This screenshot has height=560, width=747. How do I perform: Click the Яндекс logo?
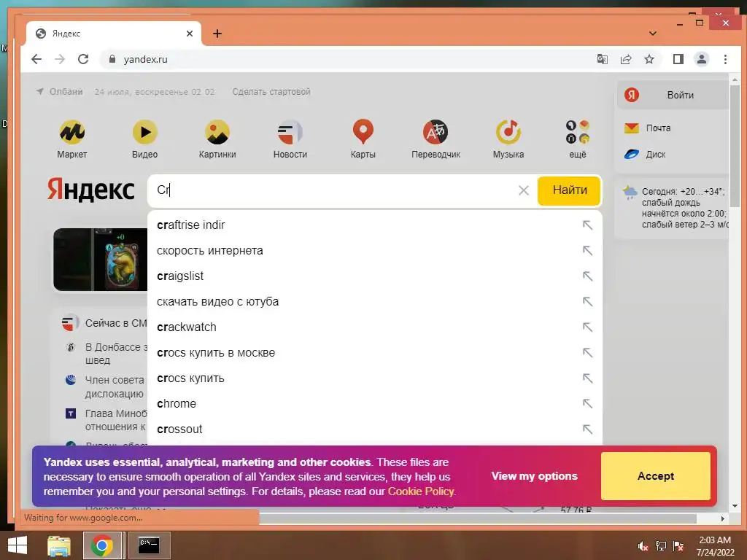pyautogui.click(x=91, y=190)
